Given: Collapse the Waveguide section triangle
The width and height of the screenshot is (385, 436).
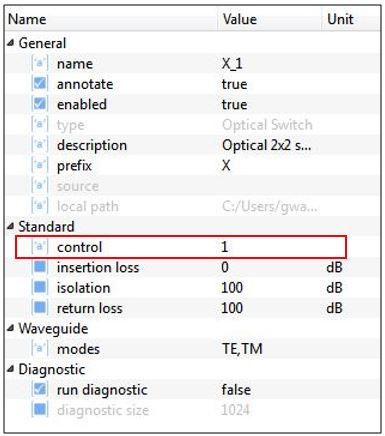Looking at the screenshot, I should [x=11, y=328].
